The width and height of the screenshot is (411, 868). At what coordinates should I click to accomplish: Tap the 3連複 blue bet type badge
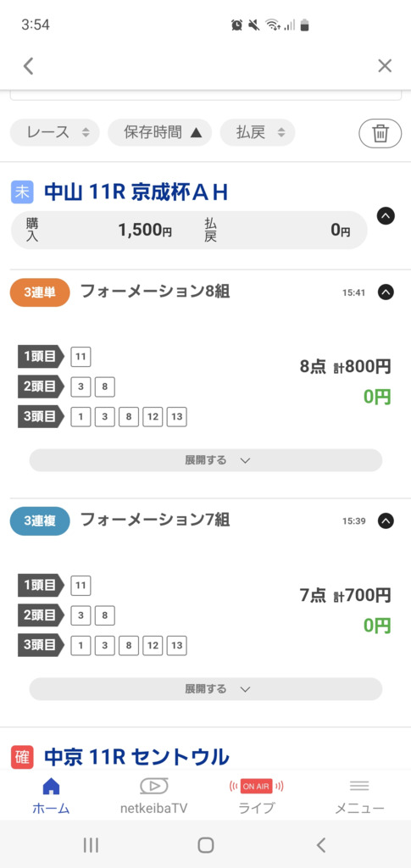pyautogui.click(x=40, y=521)
